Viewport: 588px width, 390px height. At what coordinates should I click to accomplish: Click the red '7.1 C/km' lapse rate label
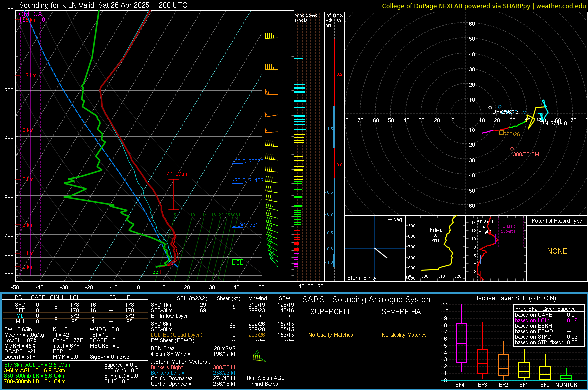[x=176, y=174]
